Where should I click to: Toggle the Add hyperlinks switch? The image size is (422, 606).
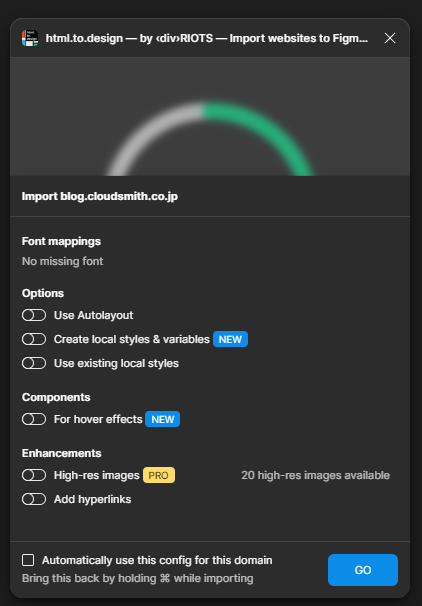point(34,499)
